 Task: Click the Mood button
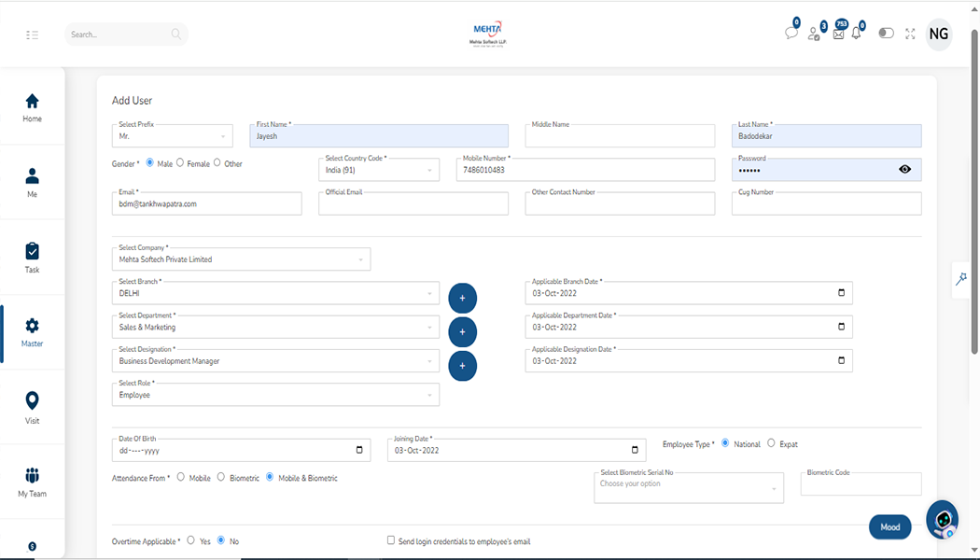pos(889,527)
